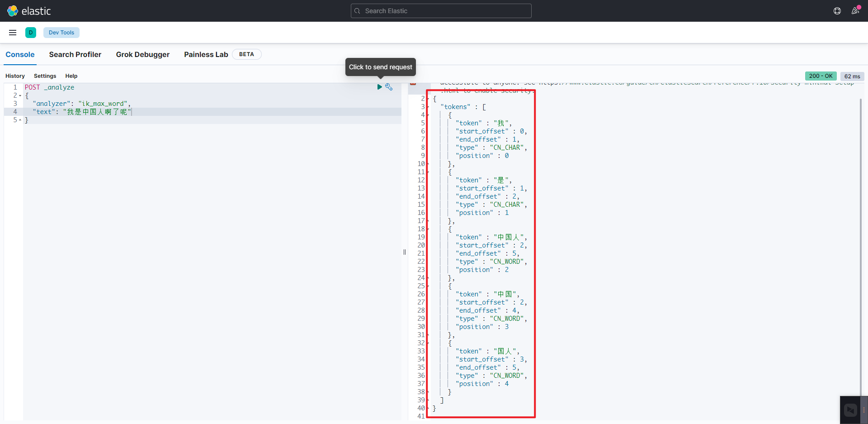Click the CN_CHAR type on line 8

coord(507,148)
